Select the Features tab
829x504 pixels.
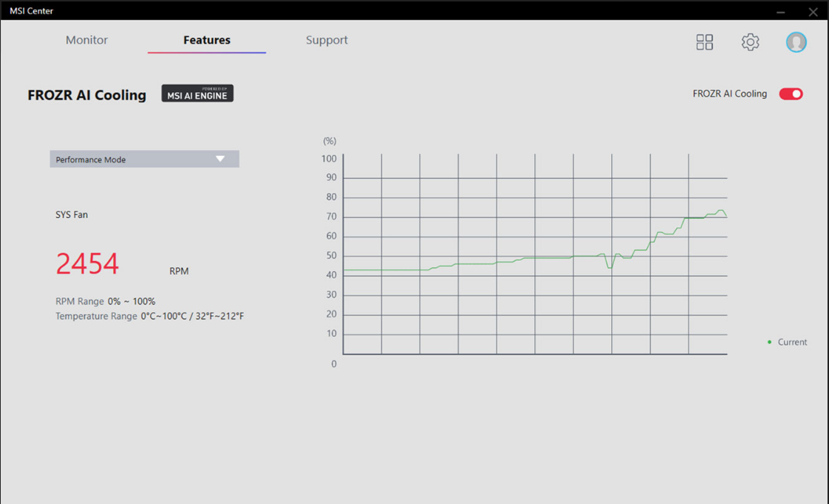click(207, 40)
